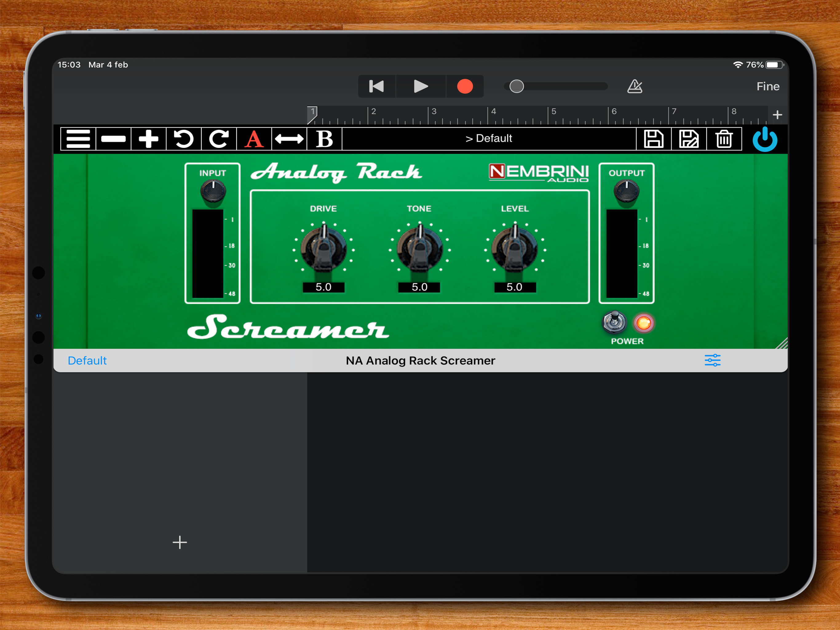Undo the last change with the undo arrow
Viewport: 840px width, 630px height.
coord(184,139)
